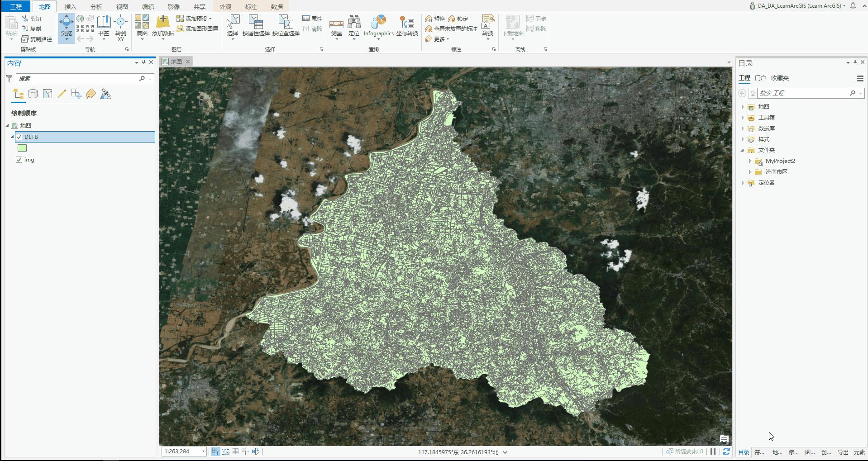Open the 收藏夹 tab in Catalog
The width and height of the screenshot is (868, 461).
pyautogui.click(x=780, y=78)
